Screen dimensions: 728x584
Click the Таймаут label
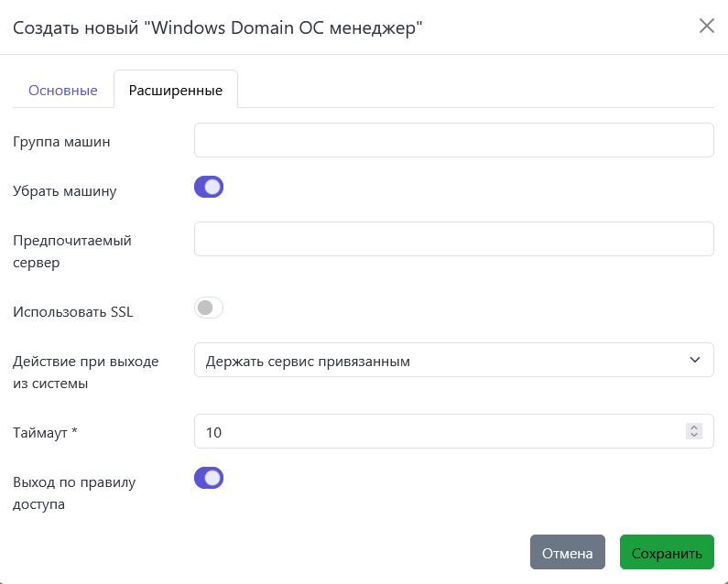(x=46, y=432)
